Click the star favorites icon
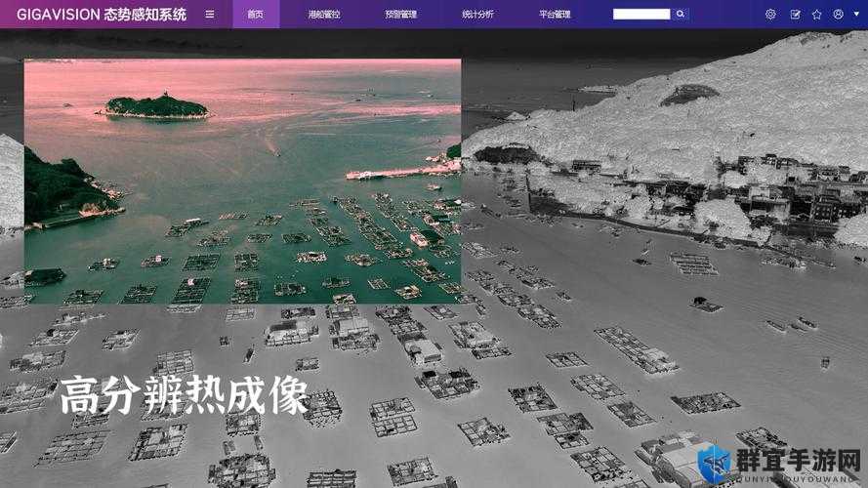Viewport: 868px width, 488px height. click(x=816, y=15)
